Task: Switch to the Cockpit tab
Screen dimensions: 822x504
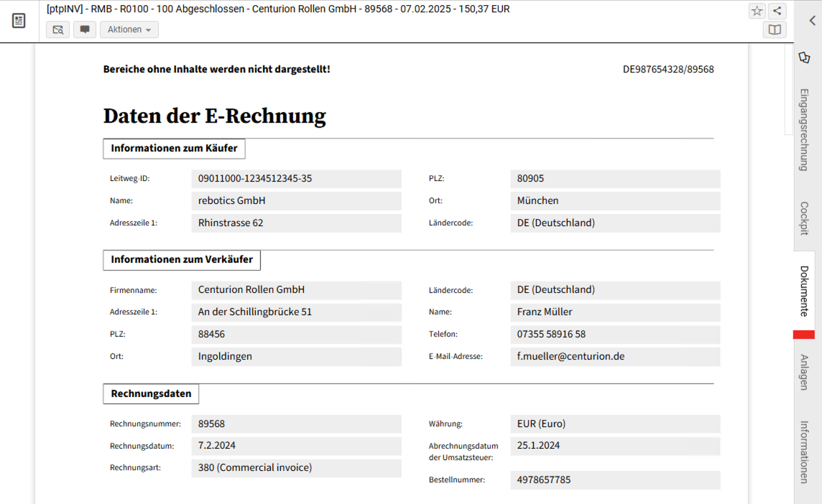Action: point(804,218)
